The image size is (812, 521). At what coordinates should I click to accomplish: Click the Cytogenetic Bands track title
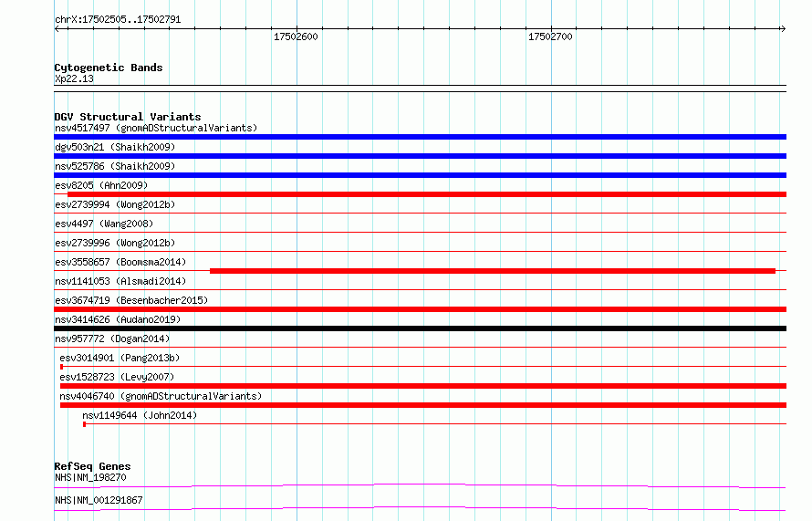click(109, 68)
